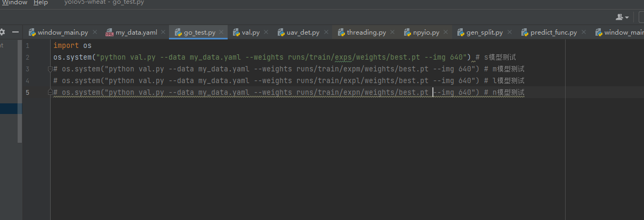Click the user account icon
The image size is (644, 220).
pyautogui.click(x=619, y=17)
